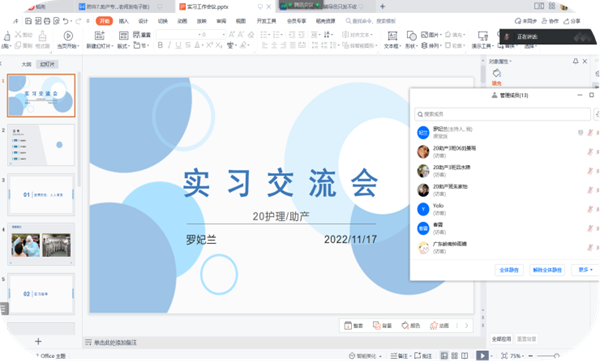The width and height of the screenshot is (600, 362).
Task: Click the Animation star icon below slide
Action: pyautogui.click(x=434, y=326)
